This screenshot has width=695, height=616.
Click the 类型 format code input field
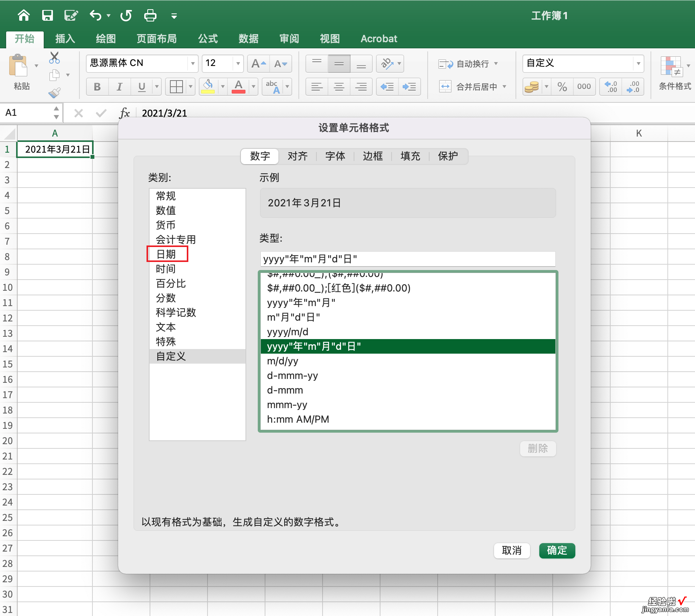[408, 259]
